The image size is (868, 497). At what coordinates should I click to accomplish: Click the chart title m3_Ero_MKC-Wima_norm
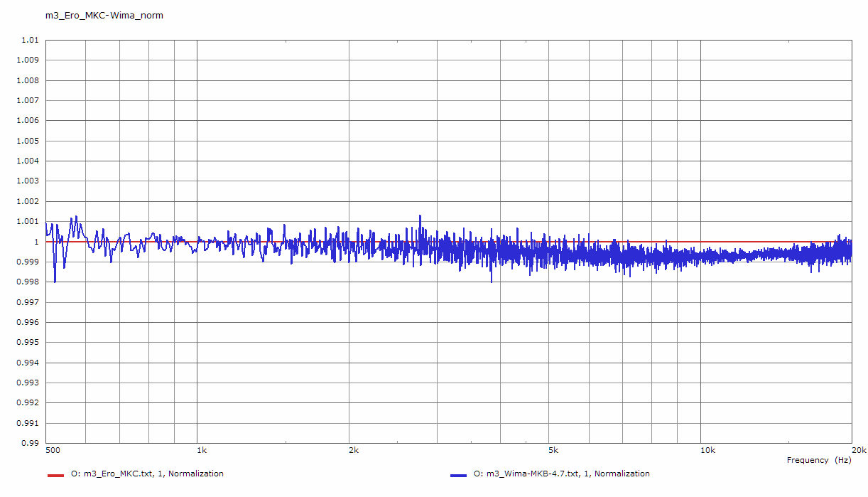(104, 15)
